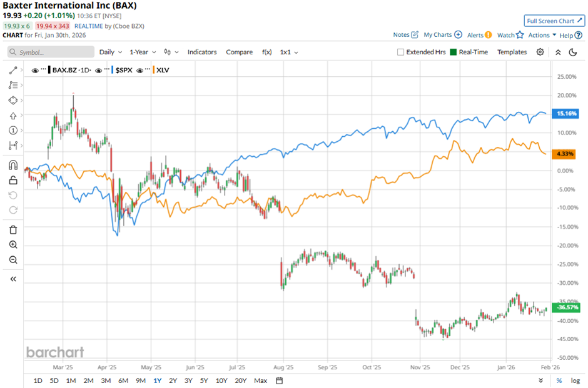Viewport: 588px width, 388px height.
Task: Open the Actions dropdown menu
Action: point(541,36)
